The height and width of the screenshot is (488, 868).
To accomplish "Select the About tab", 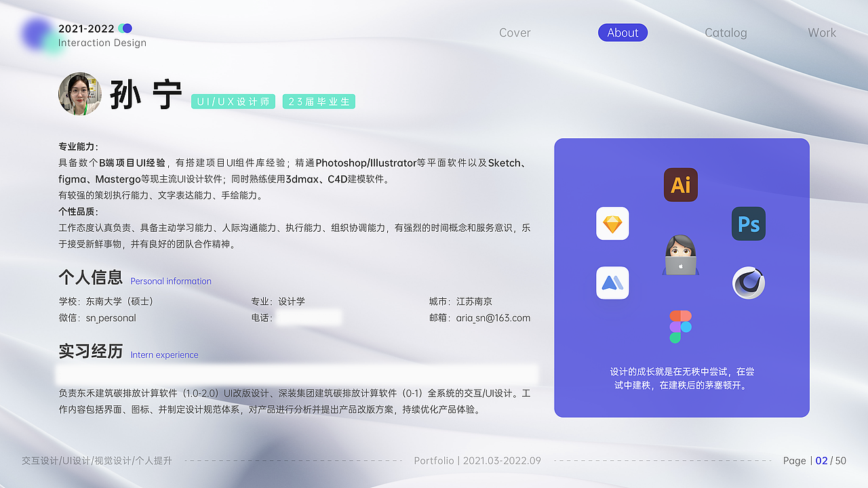I will click(623, 33).
